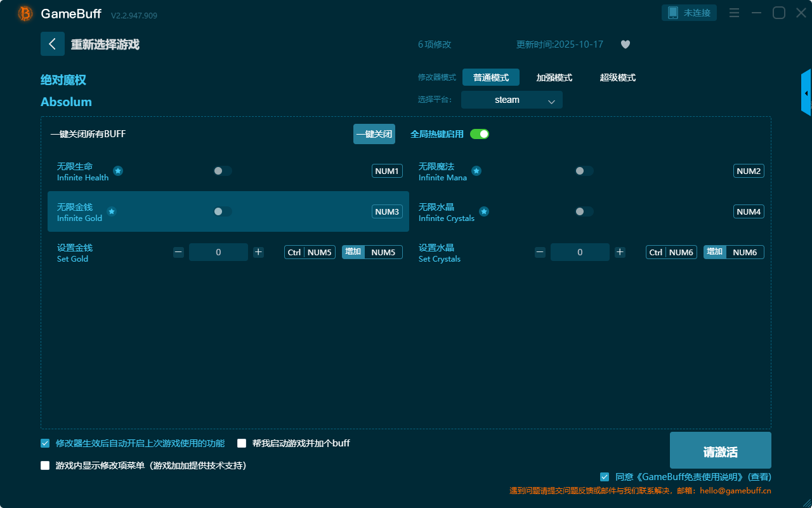Click the Set Crystals value input field
The height and width of the screenshot is (508, 812).
point(580,252)
